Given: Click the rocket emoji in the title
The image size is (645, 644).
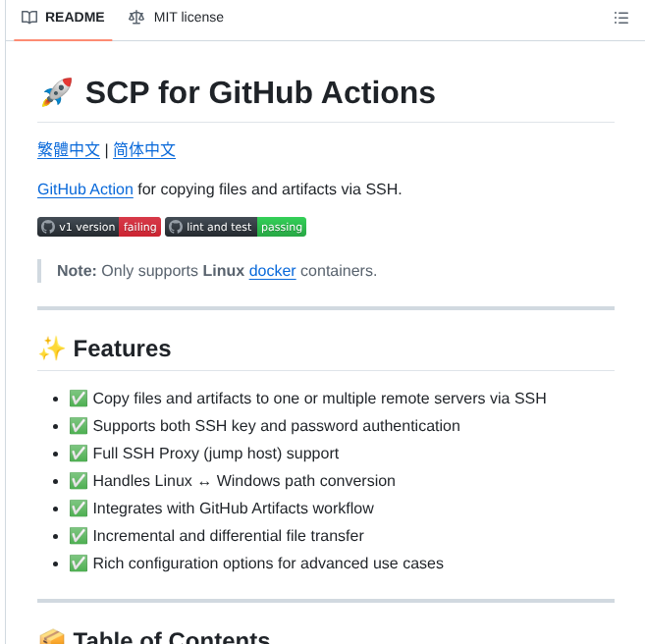Looking at the screenshot, I should tap(57, 92).
